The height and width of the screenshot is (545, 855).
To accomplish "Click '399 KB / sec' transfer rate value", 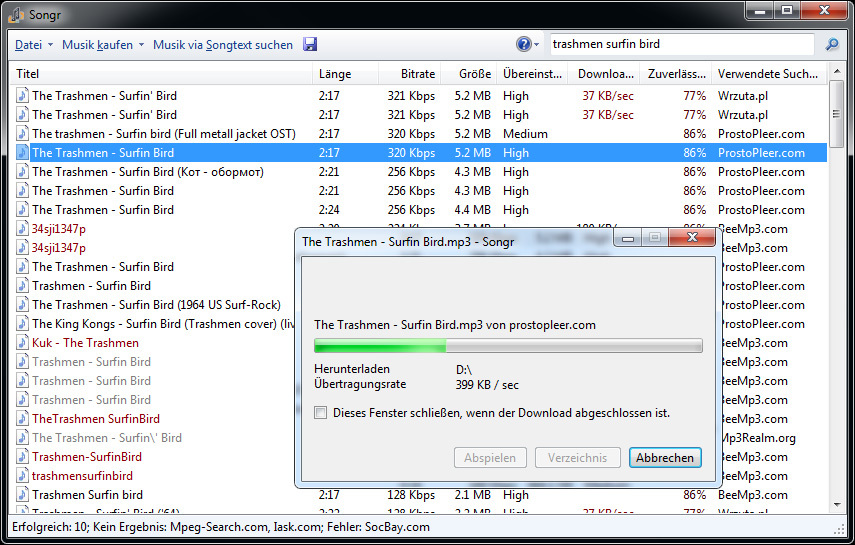I will click(x=487, y=385).
